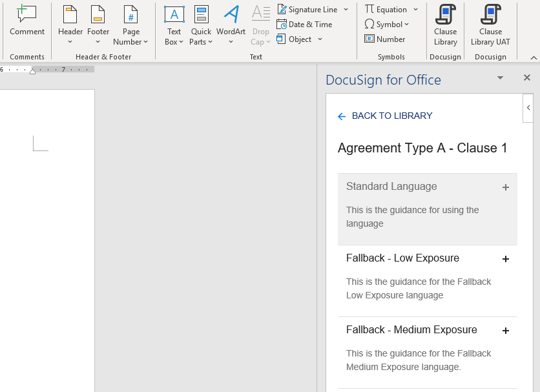Insert an Equation
Image resolution: width=540 pixels, height=392 pixels.
point(386,9)
